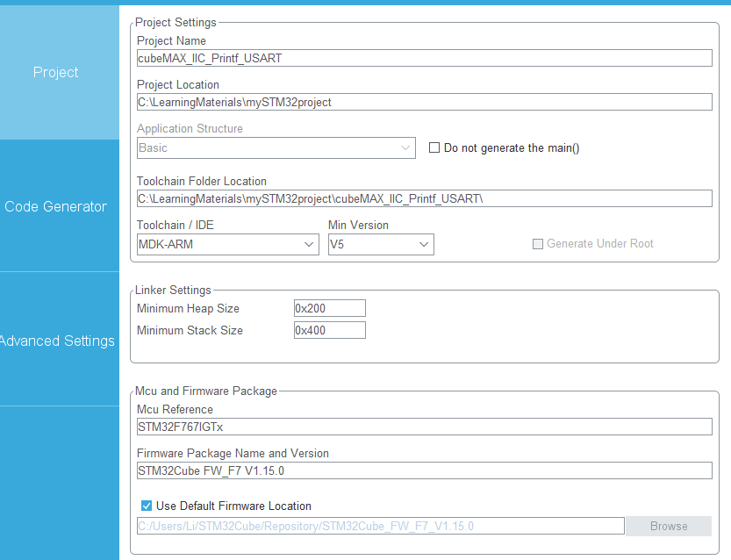
Task: Switch to Code Generator tab
Action: coord(59,206)
